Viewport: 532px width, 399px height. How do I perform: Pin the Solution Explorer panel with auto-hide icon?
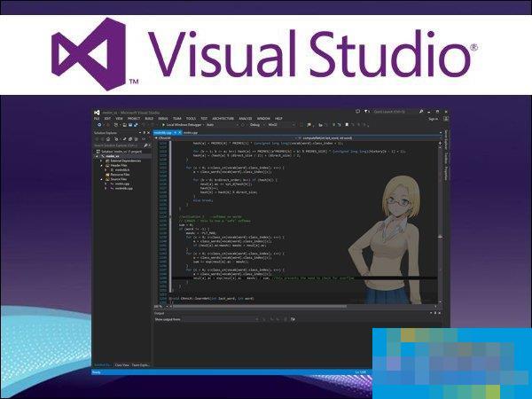click(x=145, y=133)
